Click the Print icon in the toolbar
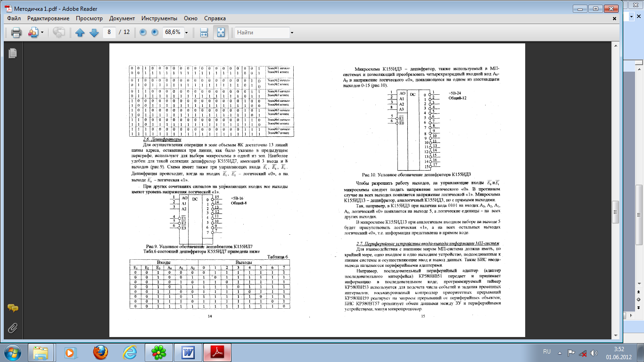The image size is (644, 362). (17, 33)
